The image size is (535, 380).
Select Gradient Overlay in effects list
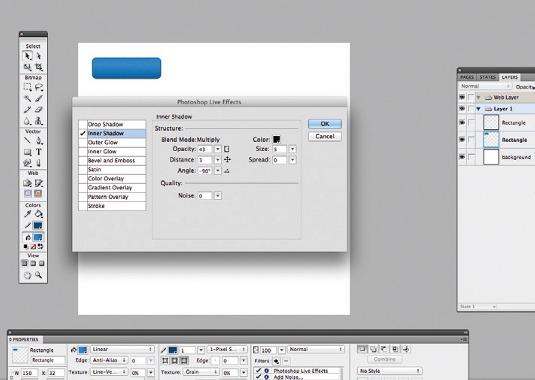(110, 188)
